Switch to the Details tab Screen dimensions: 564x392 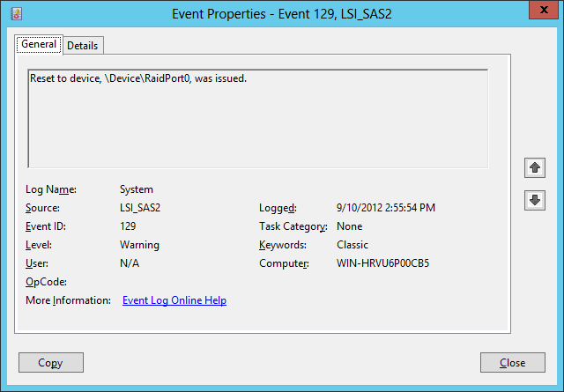pos(83,46)
